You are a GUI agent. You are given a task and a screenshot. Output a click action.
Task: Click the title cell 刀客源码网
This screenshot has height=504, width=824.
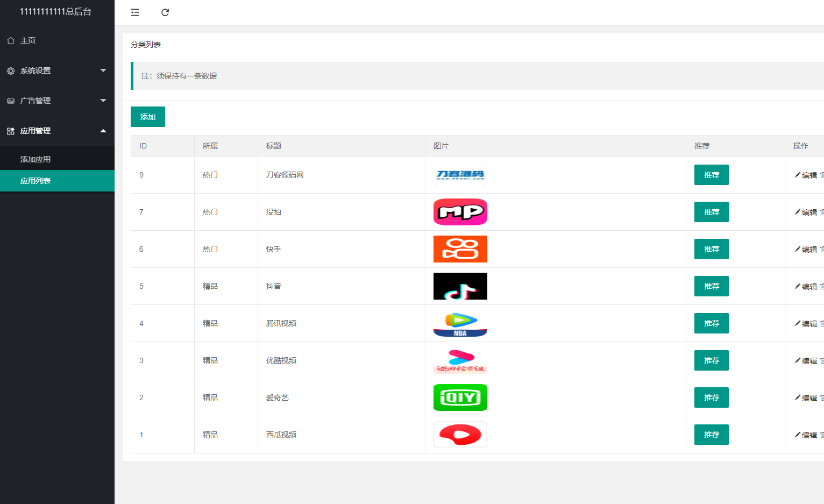[285, 175]
